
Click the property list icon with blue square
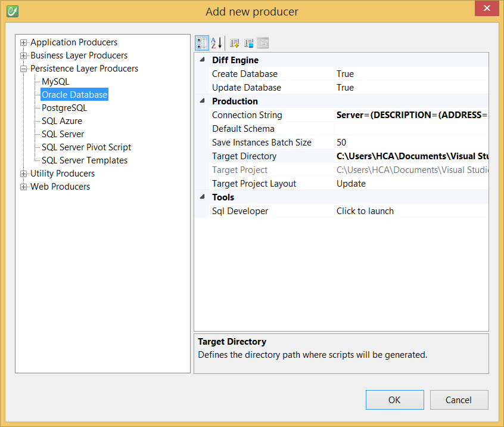click(x=249, y=43)
